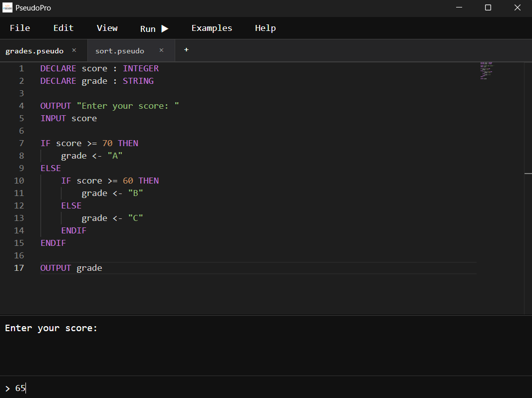Place cursor on INTEGER keyword in line 1
The image size is (532, 398).
141,68
